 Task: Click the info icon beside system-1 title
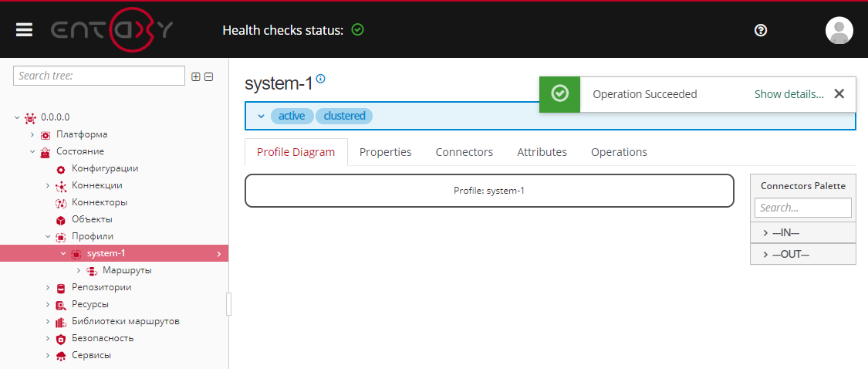(x=321, y=79)
